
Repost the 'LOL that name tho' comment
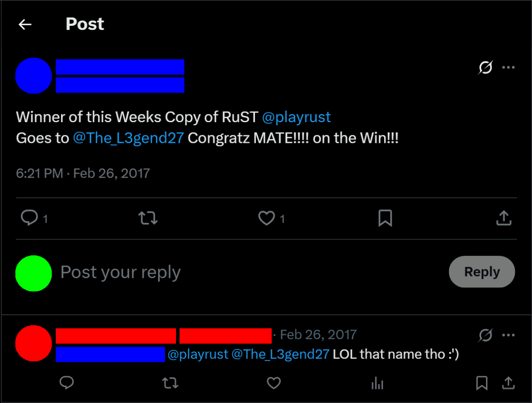(170, 383)
